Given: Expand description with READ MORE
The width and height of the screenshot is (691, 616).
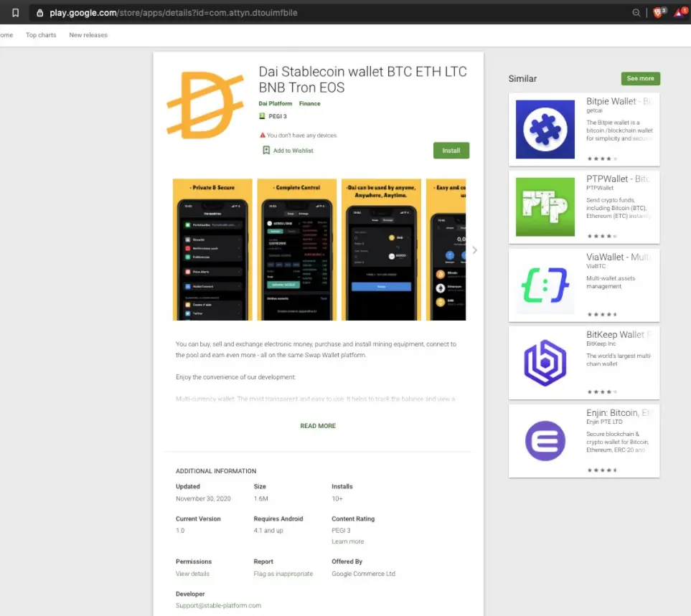Looking at the screenshot, I should coord(318,426).
